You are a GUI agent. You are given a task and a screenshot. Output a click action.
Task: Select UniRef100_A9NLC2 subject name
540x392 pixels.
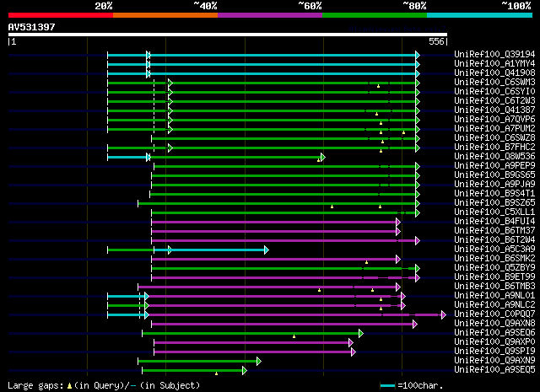[x=494, y=305]
